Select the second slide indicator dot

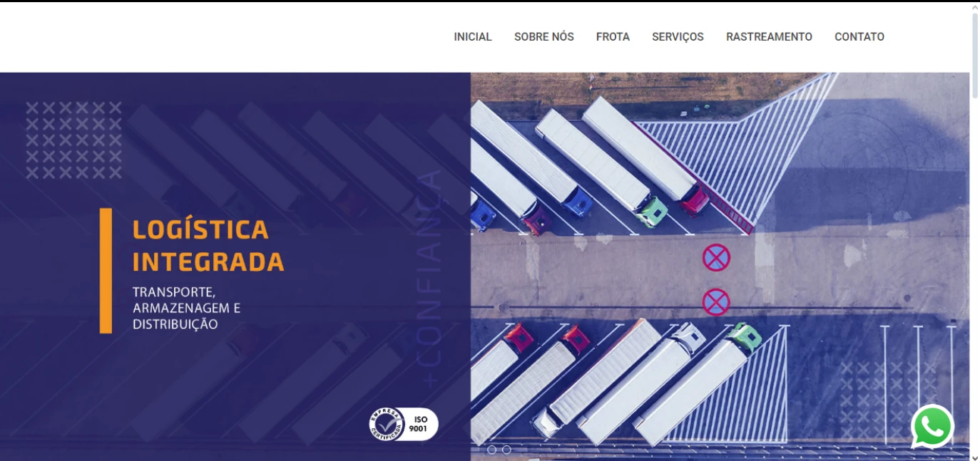[x=506, y=450]
